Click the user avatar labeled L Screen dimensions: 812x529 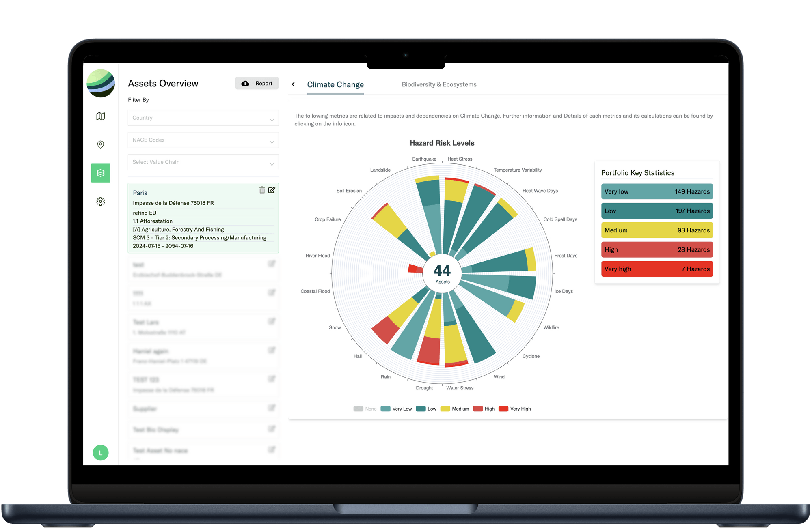[101, 453]
